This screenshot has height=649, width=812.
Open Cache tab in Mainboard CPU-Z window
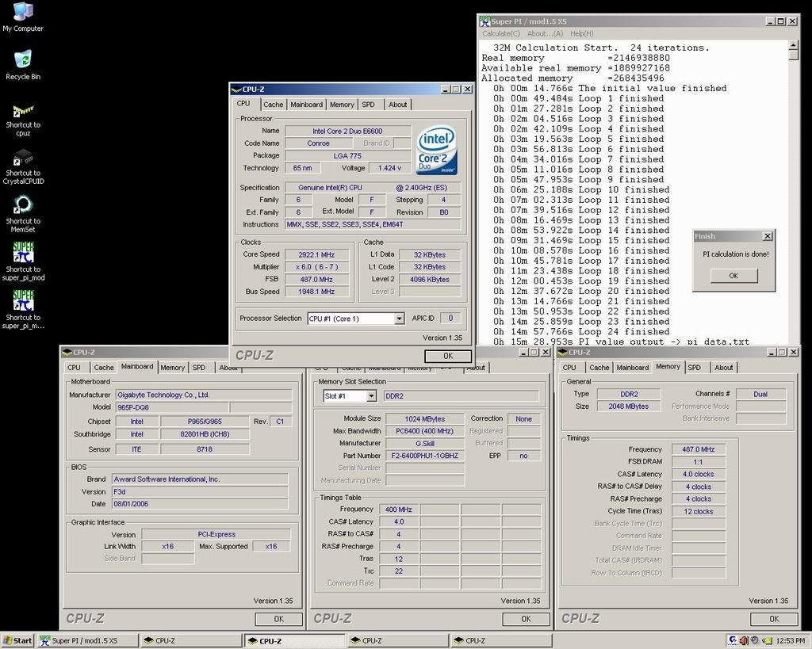[104, 368]
